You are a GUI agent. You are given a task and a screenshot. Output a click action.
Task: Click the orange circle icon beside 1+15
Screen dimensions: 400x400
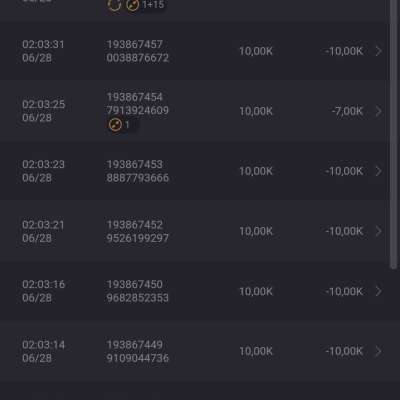[x=133, y=5]
